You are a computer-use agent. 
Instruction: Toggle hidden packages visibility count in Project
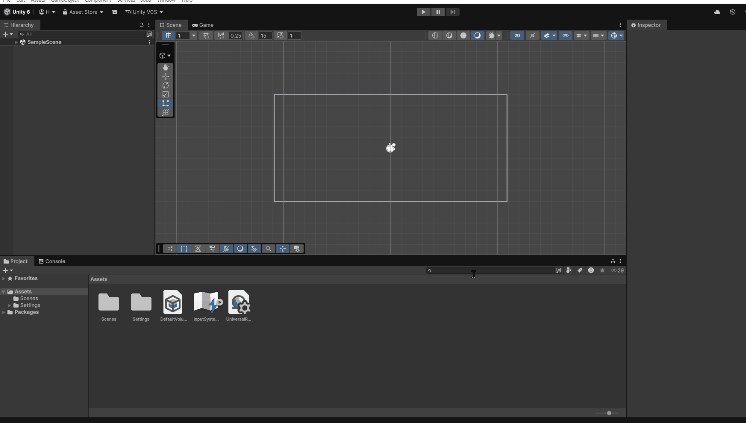click(618, 270)
